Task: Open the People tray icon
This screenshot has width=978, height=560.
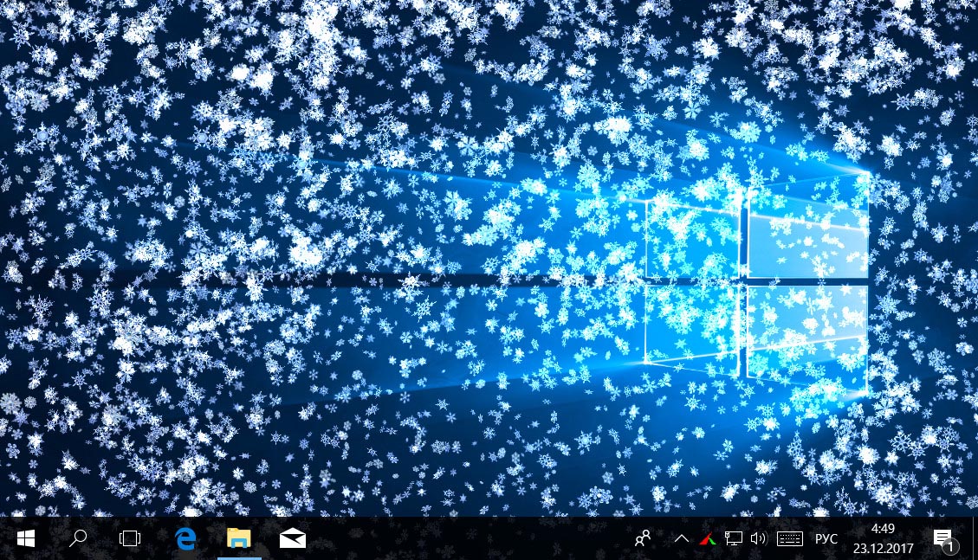Action: coord(643,538)
